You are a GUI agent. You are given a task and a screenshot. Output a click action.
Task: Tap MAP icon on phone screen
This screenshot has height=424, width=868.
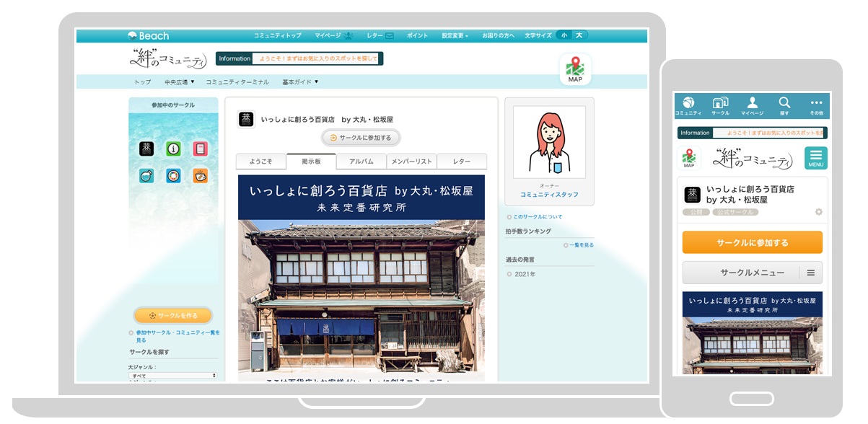(x=689, y=158)
